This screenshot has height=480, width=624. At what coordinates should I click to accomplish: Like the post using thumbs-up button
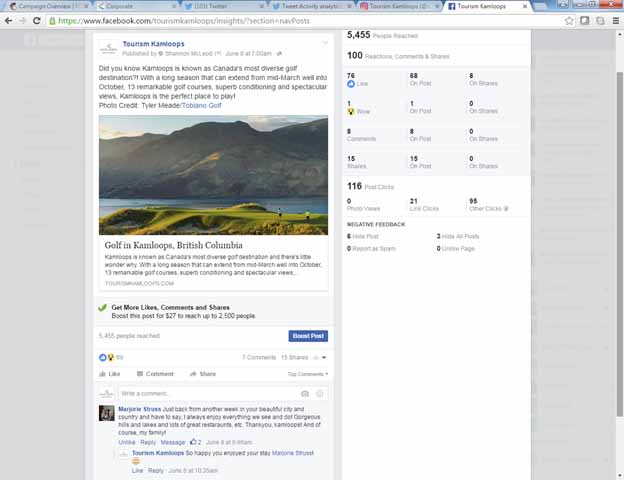coord(109,374)
